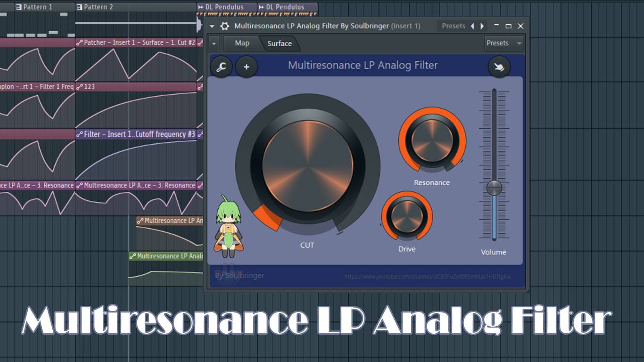Maximize the plugin window
The width and height of the screenshot is (644, 362).
[x=508, y=26]
